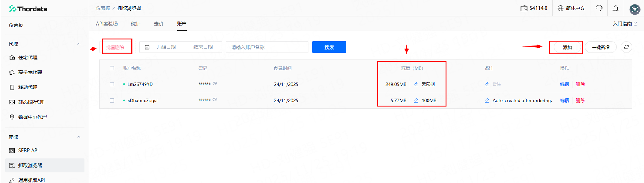Click the refresh icon beside 一键新增
644x183 pixels.
[x=626, y=47]
